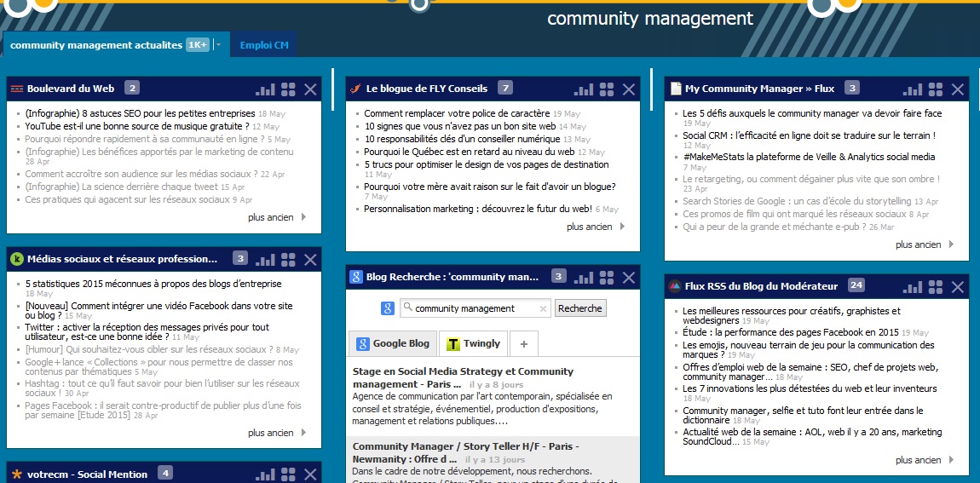This screenshot has height=483, width=980.
Task: Click the bars icon in My Community Manager widget
Action: [913, 89]
